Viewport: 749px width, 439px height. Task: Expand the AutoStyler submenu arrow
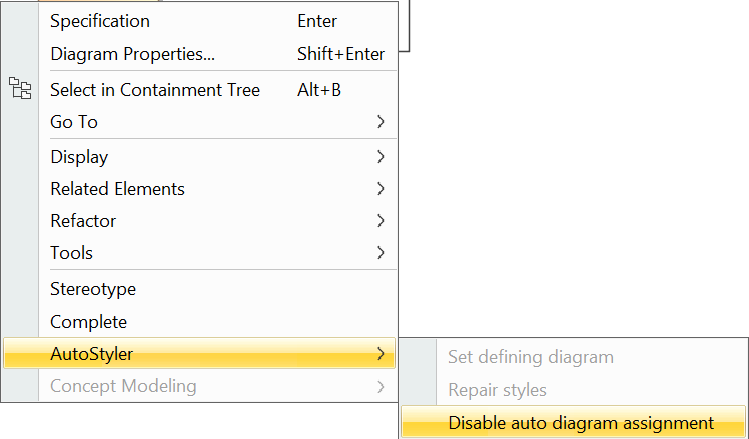coord(380,354)
